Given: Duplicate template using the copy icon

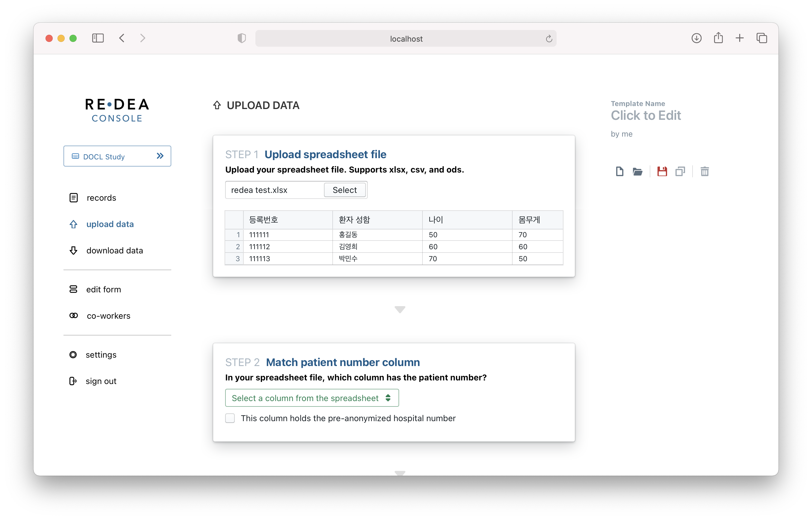Looking at the screenshot, I should 680,172.
